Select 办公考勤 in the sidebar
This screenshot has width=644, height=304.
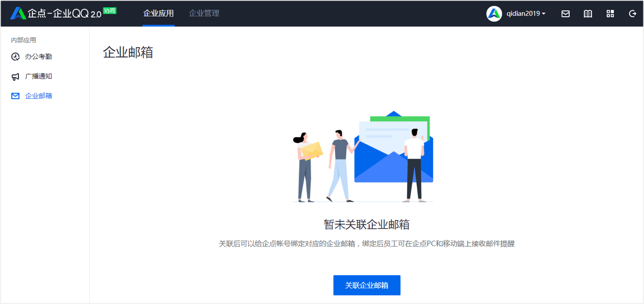coord(38,57)
